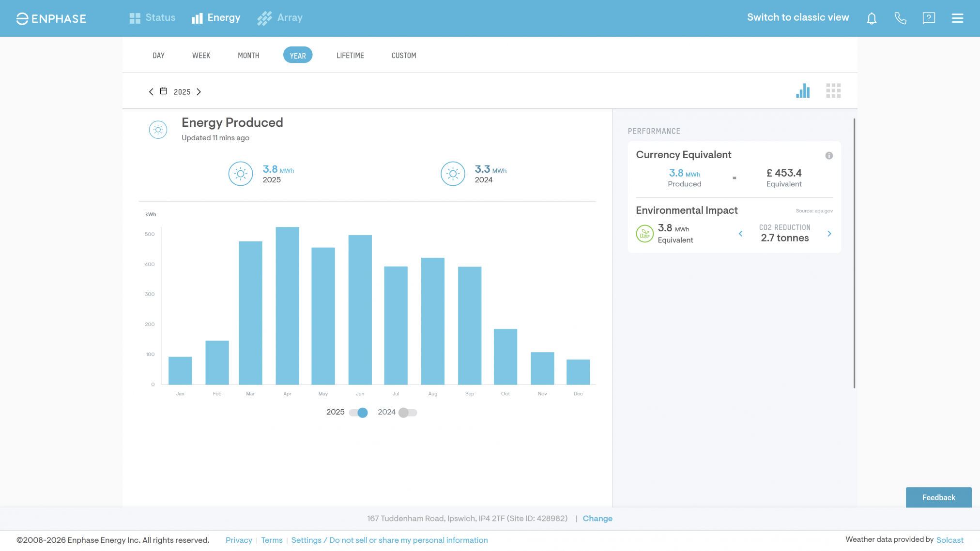Click the April bar in chart

click(287, 306)
